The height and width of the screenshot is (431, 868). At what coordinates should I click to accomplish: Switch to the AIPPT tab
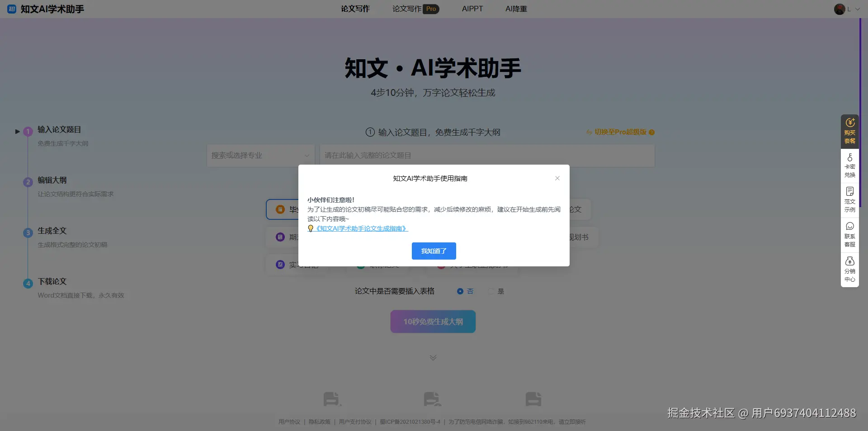[472, 9]
